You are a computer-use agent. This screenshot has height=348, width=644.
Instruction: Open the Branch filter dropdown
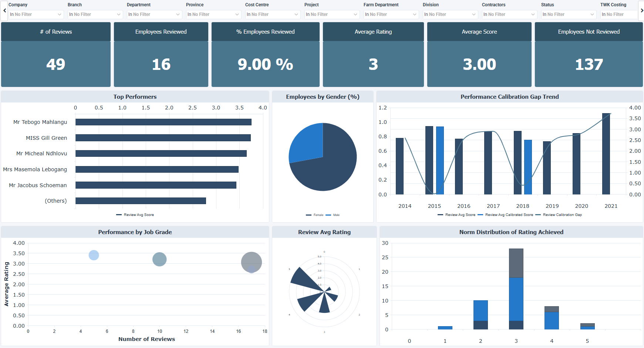[95, 14]
